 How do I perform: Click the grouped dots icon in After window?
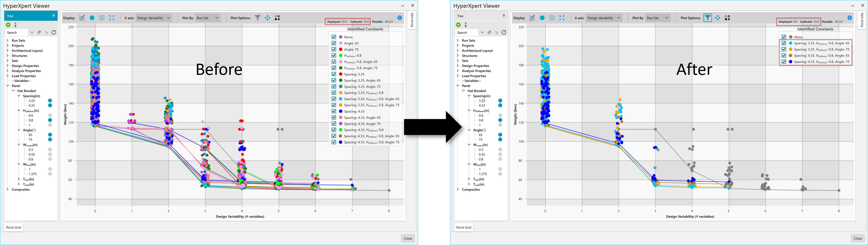(x=728, y=18)
